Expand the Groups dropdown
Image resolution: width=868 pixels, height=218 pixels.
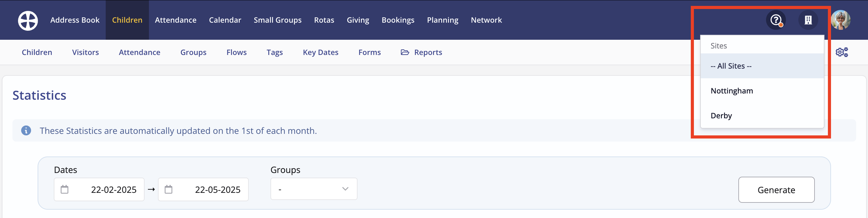(x=314, y=189)
